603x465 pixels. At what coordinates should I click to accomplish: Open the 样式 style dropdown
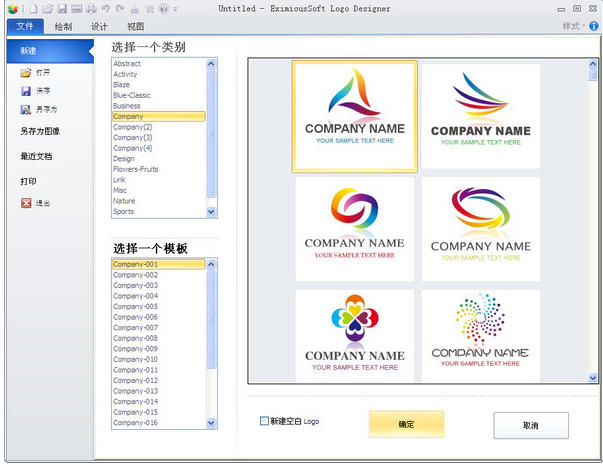(x=573, y=26)
